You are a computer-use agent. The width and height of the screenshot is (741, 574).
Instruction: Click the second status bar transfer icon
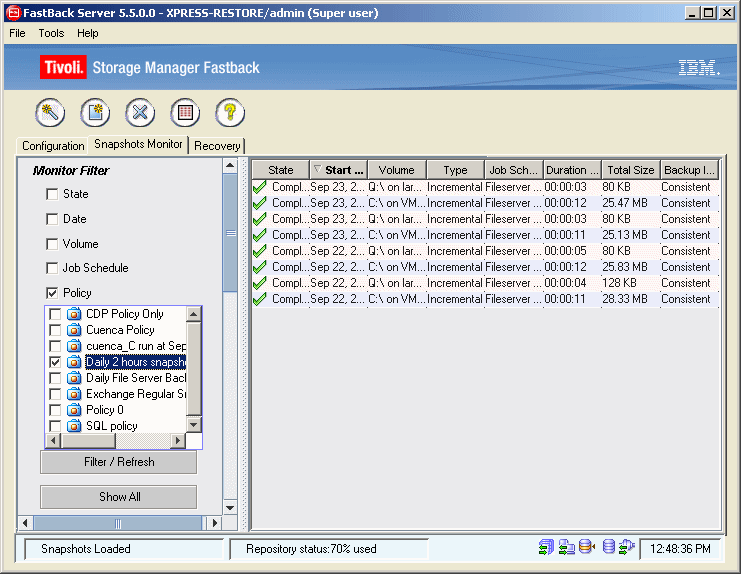coord(567,547)
